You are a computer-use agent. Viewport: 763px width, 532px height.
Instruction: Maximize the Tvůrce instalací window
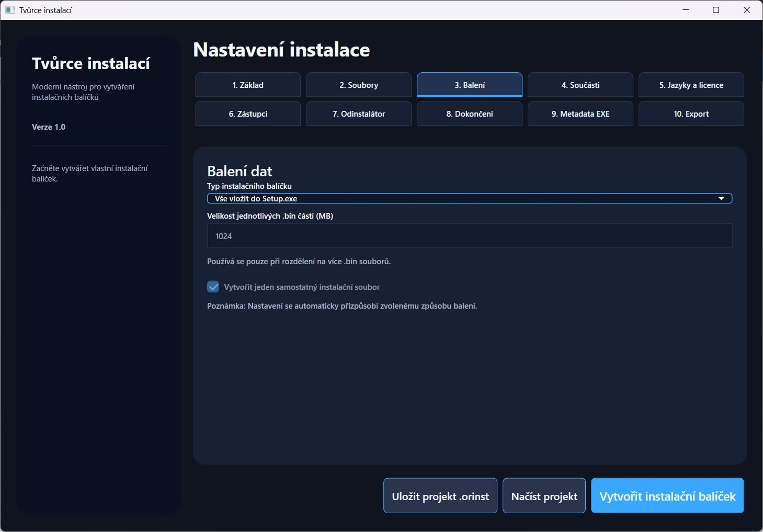tap(716, 10)
